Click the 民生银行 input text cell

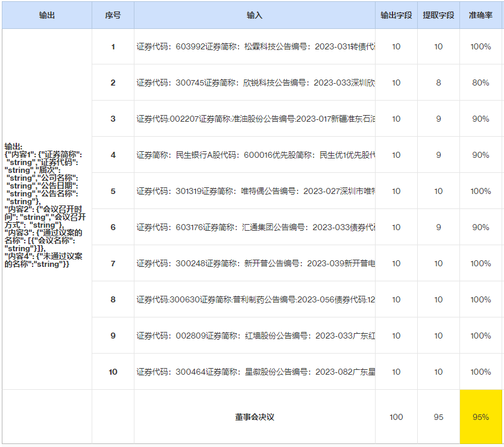pos(254,155)
